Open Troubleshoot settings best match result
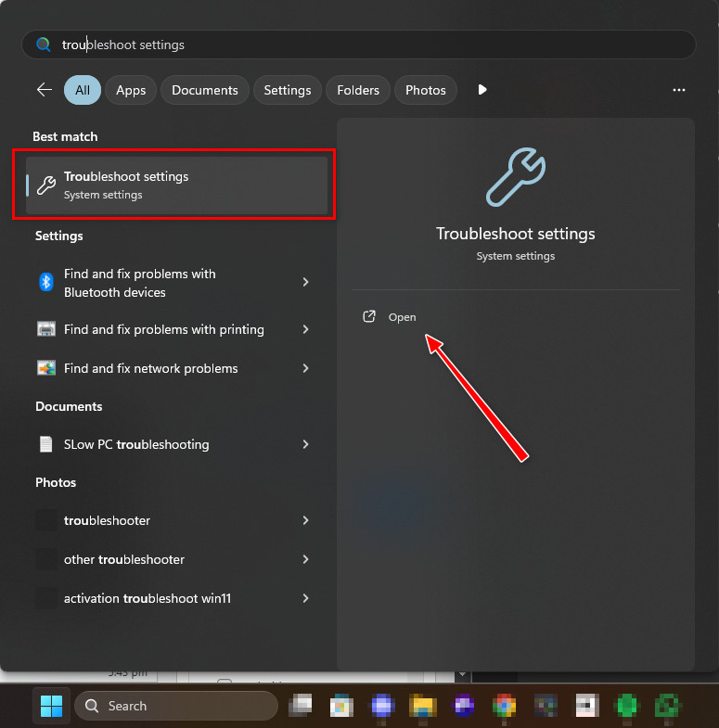Image resolution: width=719 pixels, height=728 pixels. 177,185
